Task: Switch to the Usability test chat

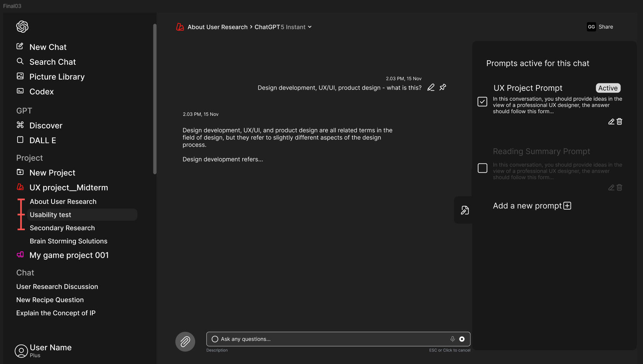Action: (51, 215)
